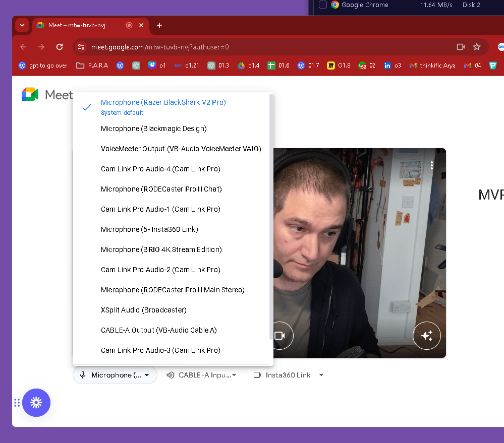Open the 01.7 WordPress bookmark
This screenshot has height=443, width=504.
(x=308, y=66)
